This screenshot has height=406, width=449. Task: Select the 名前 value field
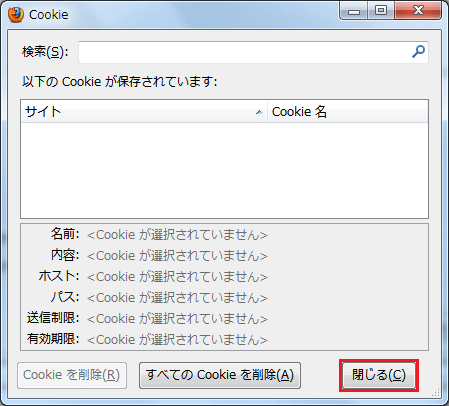[x=177, y=235]
